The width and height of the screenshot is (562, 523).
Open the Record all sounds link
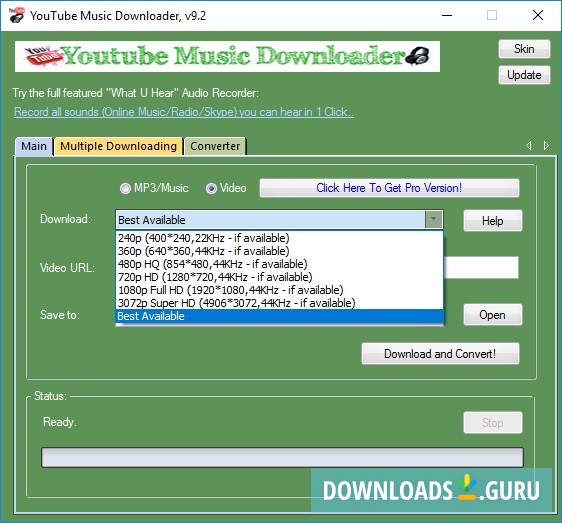(x=184, y=112)
